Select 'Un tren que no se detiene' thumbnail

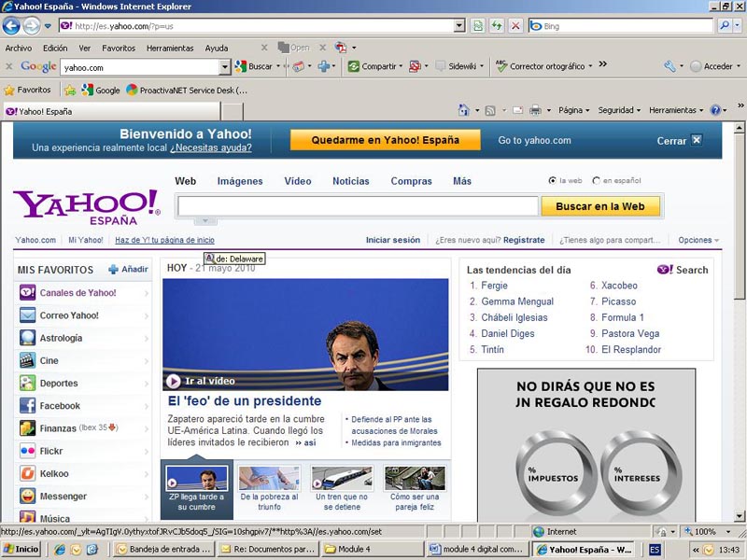point(342,488)
